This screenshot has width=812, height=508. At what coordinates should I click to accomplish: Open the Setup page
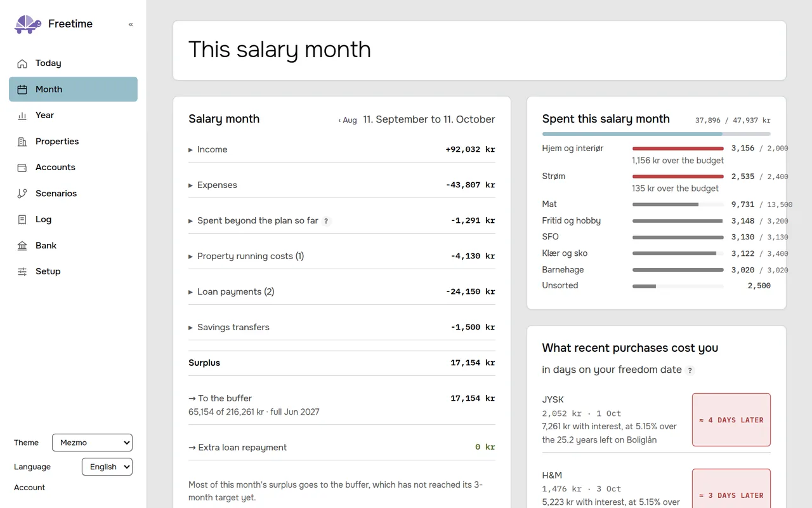pos(73,272)
